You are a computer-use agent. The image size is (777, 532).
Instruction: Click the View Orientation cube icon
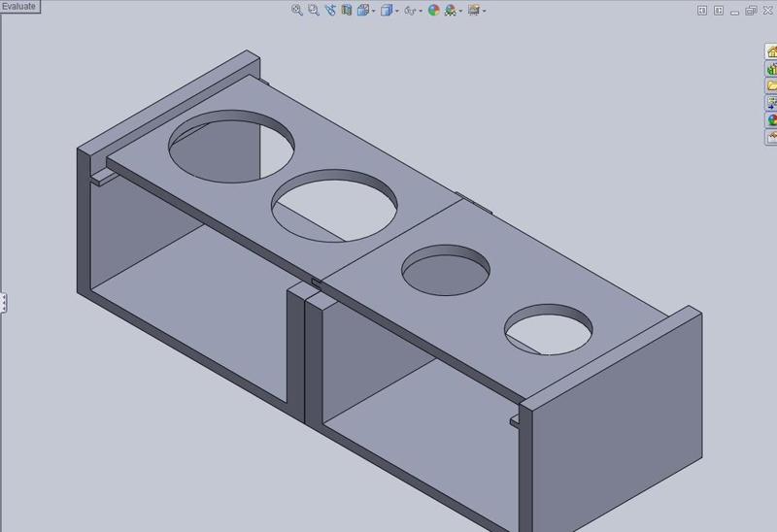363,10
